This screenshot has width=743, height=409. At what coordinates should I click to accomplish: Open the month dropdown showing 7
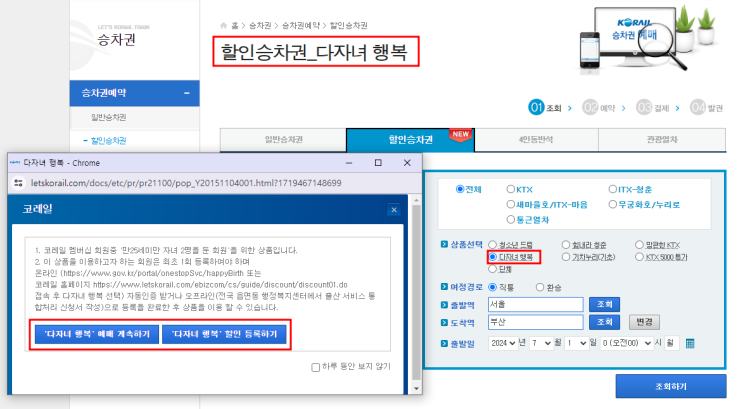pos(541,343)
